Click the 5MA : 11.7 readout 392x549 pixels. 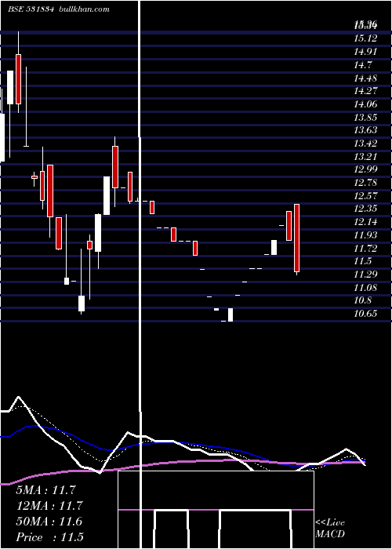point(45,490)
